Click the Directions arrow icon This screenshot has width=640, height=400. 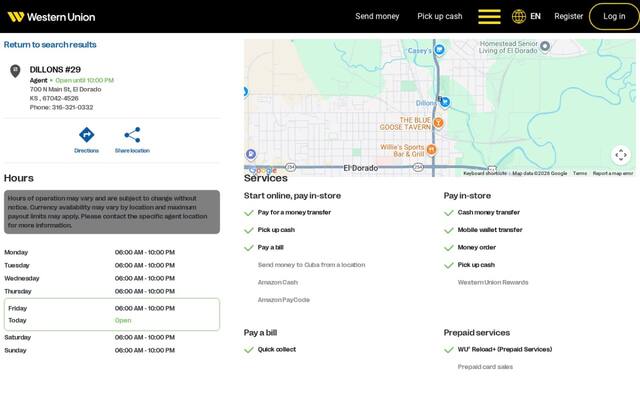87,135
